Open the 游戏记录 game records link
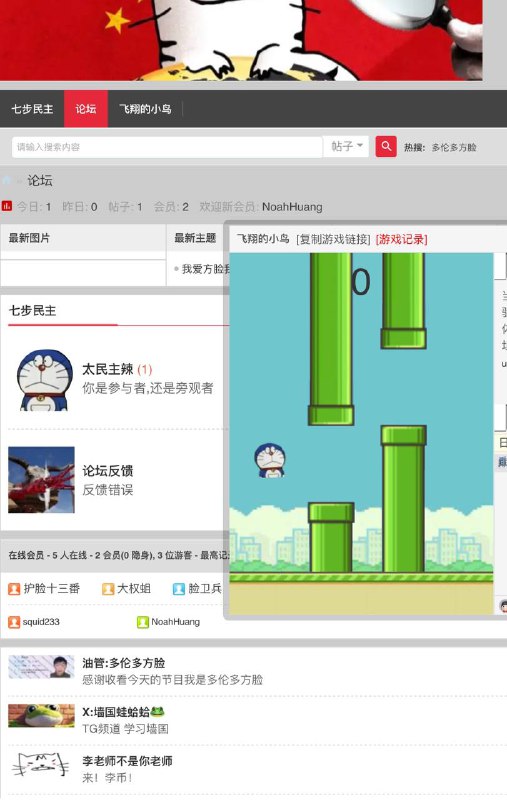Image resolution: width=507 pixels, height=800 pixels. [x=401, y=239]
